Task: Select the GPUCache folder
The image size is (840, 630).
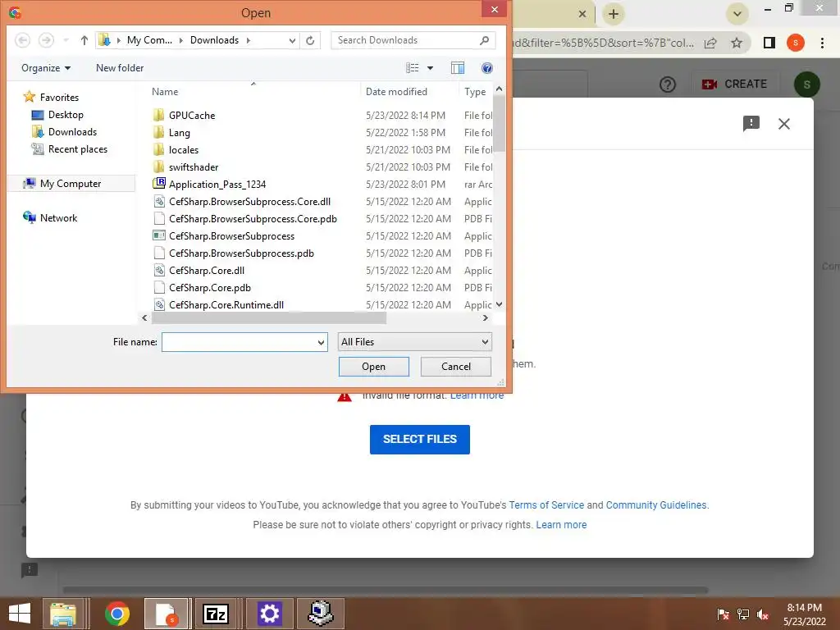Action: pos(192,115)
